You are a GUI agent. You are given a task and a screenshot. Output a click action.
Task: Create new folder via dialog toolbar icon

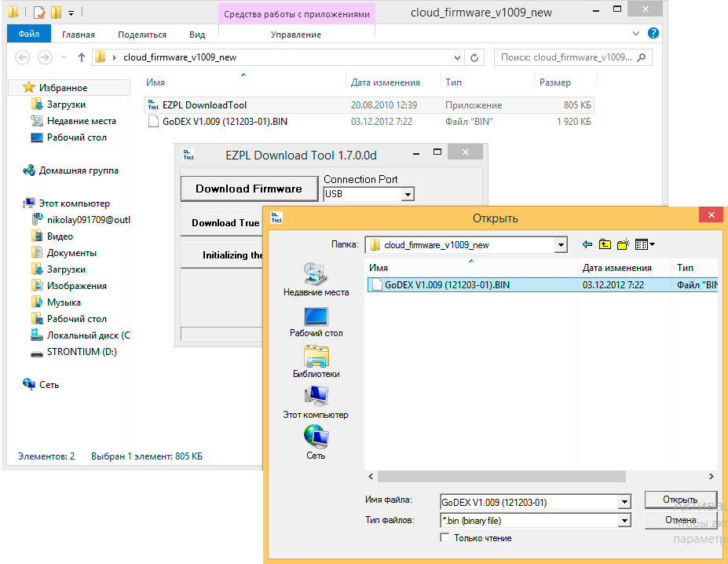tap(623, 245)
